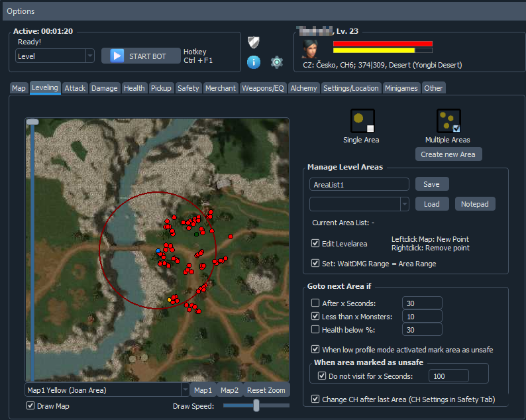Viewport: 526px width, 420px height.
Task: Open area list in Notepad
Action: pyautogui.click(x=475, y=204)
